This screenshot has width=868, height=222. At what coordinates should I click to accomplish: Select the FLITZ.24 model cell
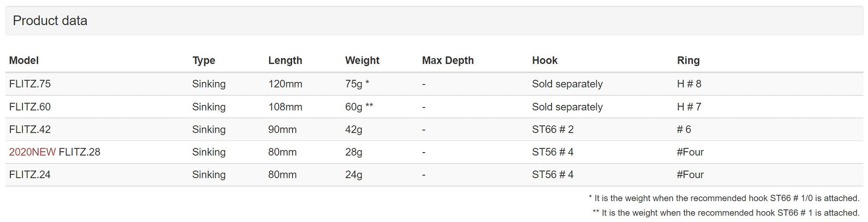(30, 175)
